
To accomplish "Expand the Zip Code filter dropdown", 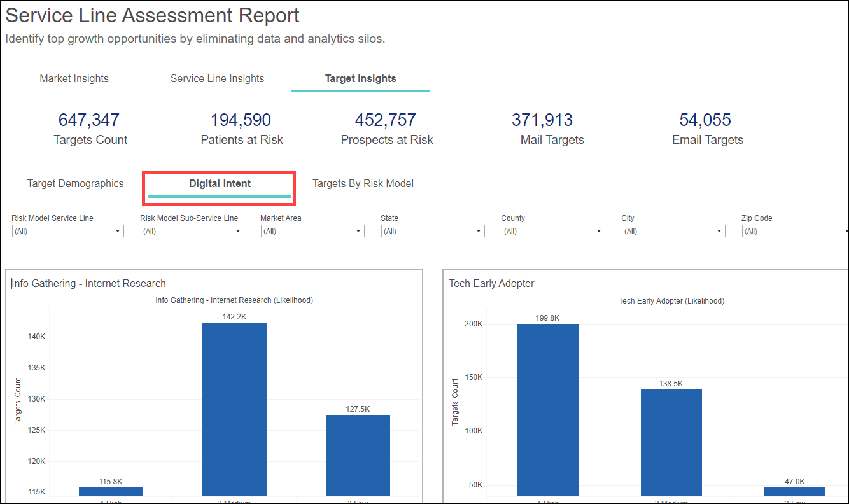I will (x=794, y=232).
